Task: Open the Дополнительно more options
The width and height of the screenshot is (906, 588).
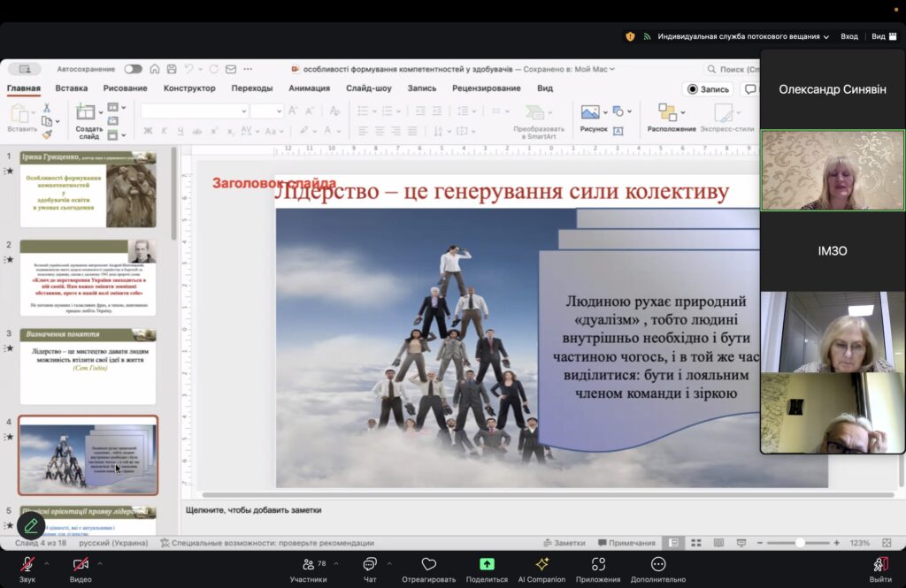Action: [657, 564]
